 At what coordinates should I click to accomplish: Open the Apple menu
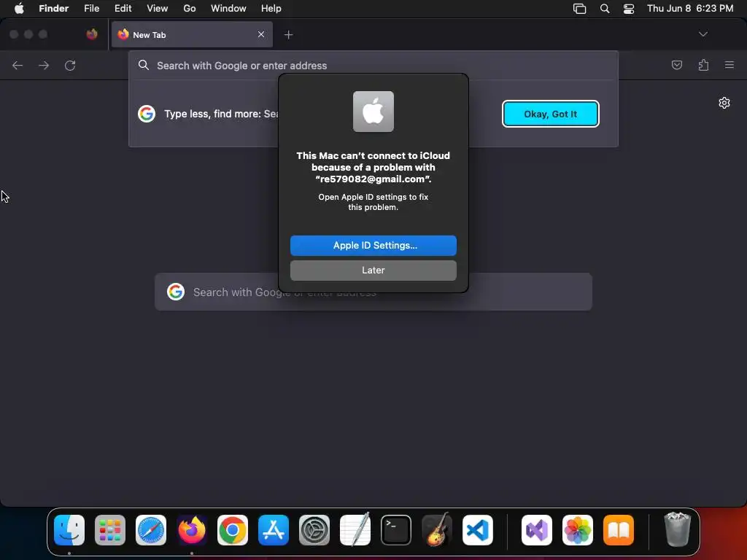coord(19,9)
